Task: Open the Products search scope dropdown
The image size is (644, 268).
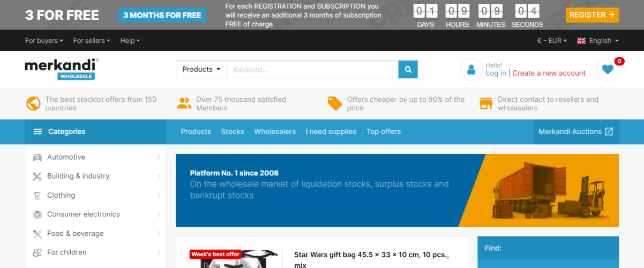Action: pyautogui.click(x=201, y=69)
